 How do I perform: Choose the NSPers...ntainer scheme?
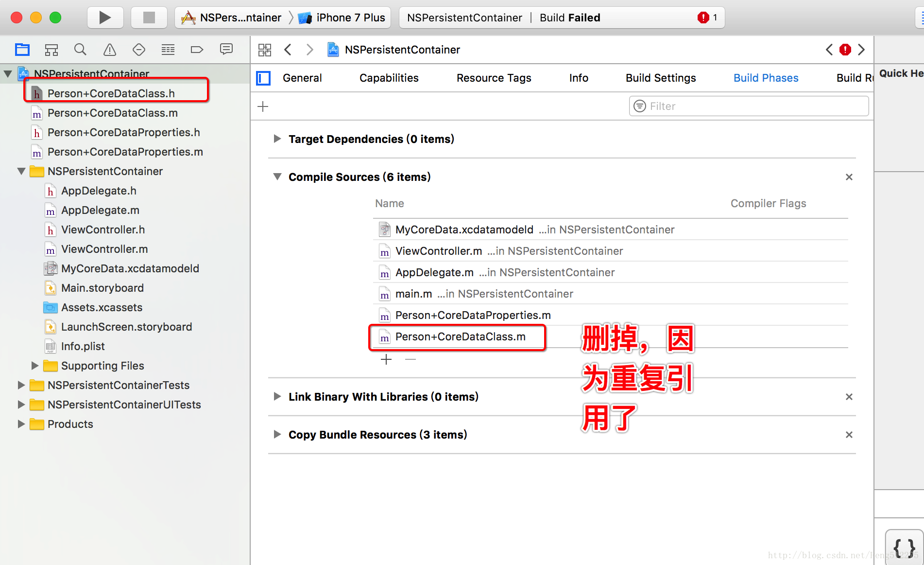click(231, 18)
